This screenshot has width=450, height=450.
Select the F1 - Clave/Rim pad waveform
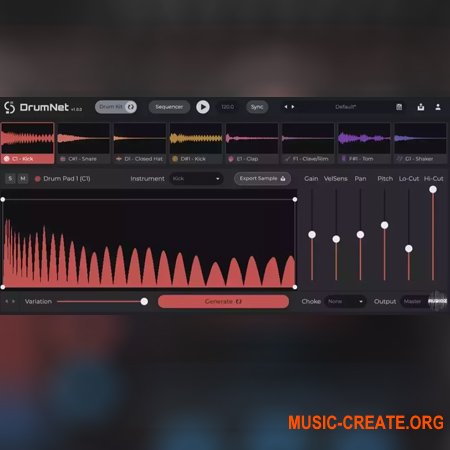tap(308, 138)
